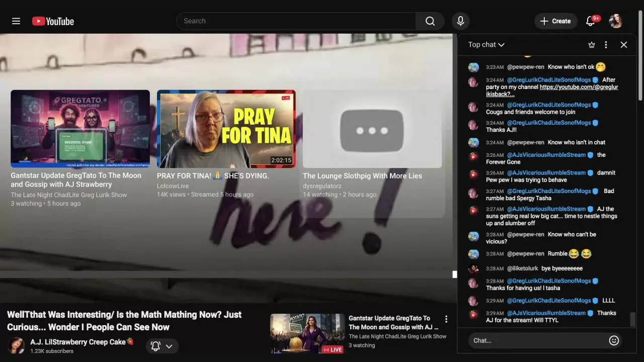The width and height of the screenshot is (644, 362).
Task: Open account avatar menu
Action: pyautogui.click(x=616, y=21)
